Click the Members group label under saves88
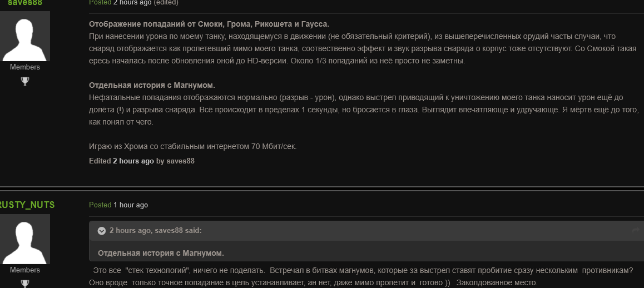Screen dimensions: 644x288 click(x=24, y=67)
